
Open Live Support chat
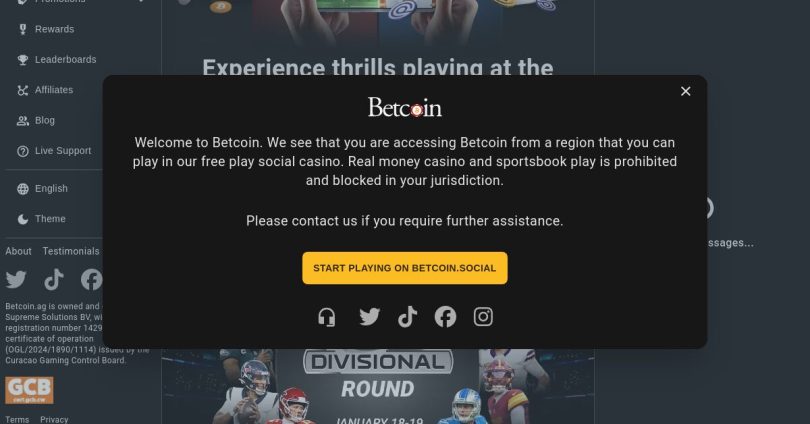click(54, 151)
